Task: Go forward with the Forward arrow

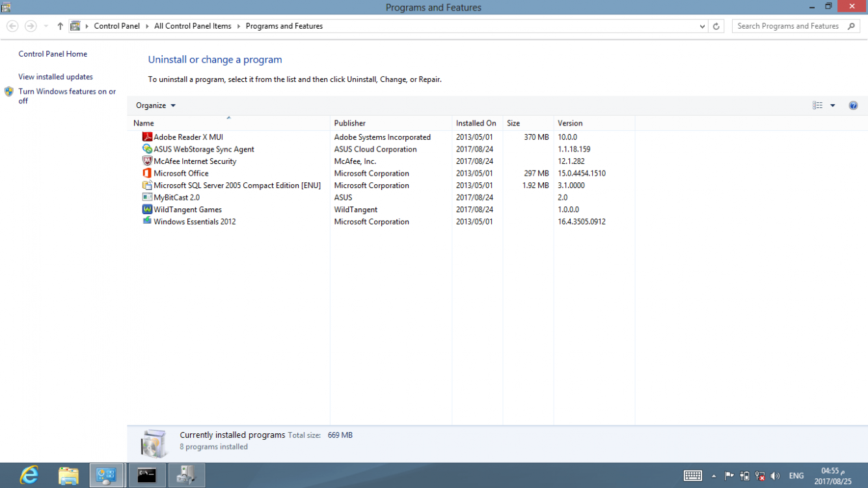Action: click(x=31, y=26)
